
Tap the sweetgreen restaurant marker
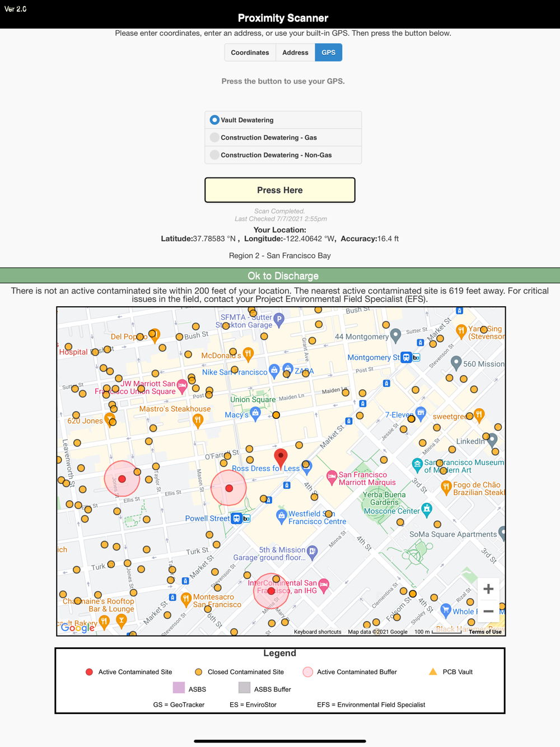pyautogui.click(x=479, y=415)
